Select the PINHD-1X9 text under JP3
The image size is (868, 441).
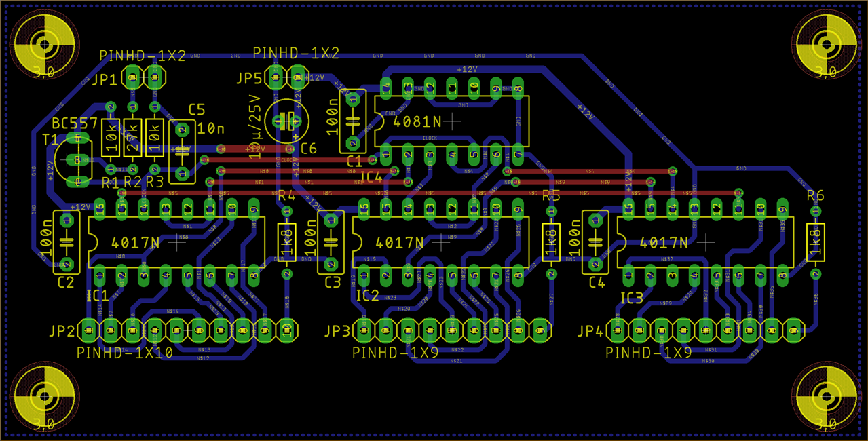pyautogui.click(x=395, y=353)
